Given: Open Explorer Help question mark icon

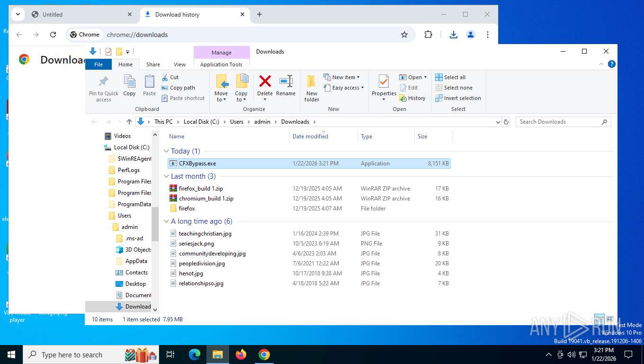Looking at the screenshot, I should point(612,64).
